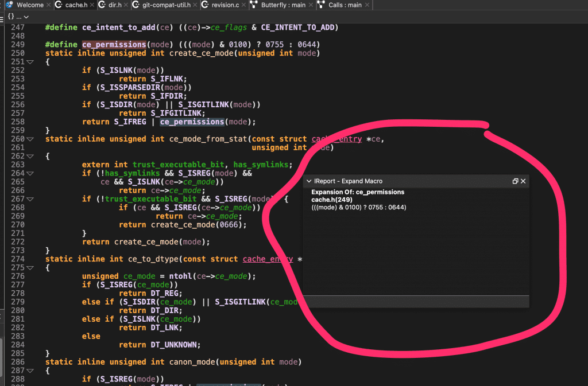This screenshot has height=386, width=588.
Task: Click the expanded macro text in IReport
Action: point(359,208)
